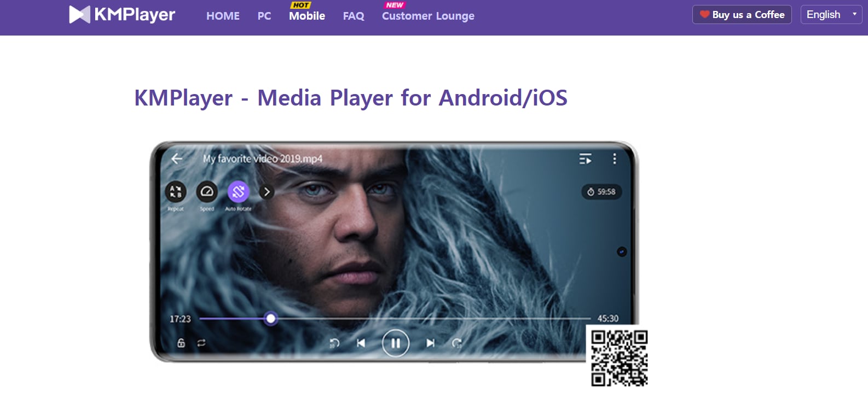The height and width of the screenshot is (404, 868).
Task: Click the KMPlayer logo
Action: pyautogui.click(x=122, y=15)
